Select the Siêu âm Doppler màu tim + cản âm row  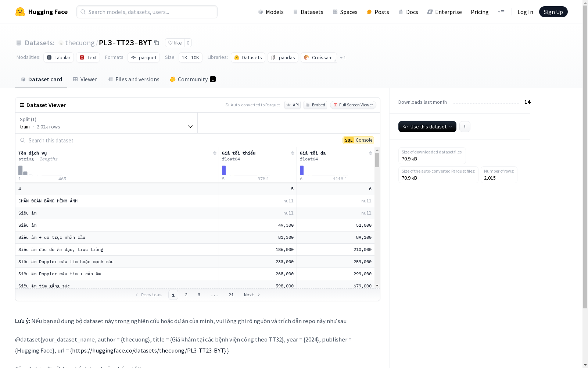click(x=195, y=274)
